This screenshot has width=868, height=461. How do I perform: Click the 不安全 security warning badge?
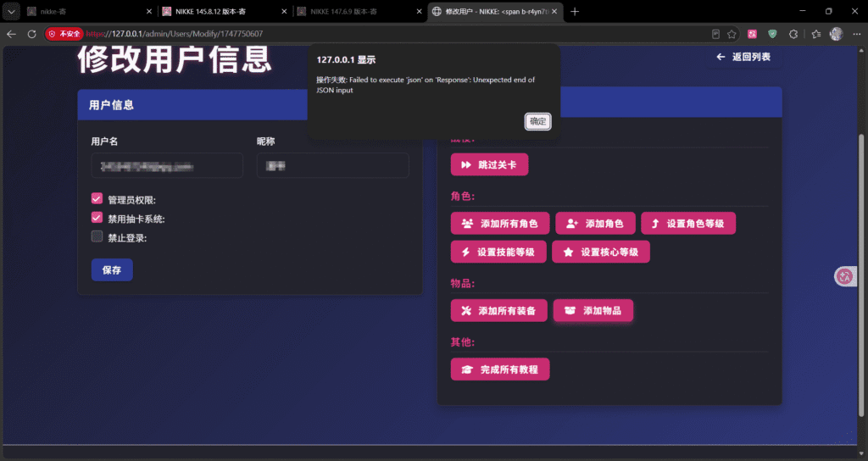tap(64, 34)
